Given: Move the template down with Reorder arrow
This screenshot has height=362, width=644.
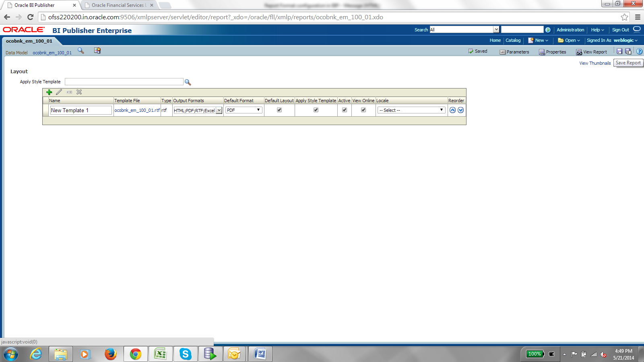Looking at the screenshot, I should point(461,110).
